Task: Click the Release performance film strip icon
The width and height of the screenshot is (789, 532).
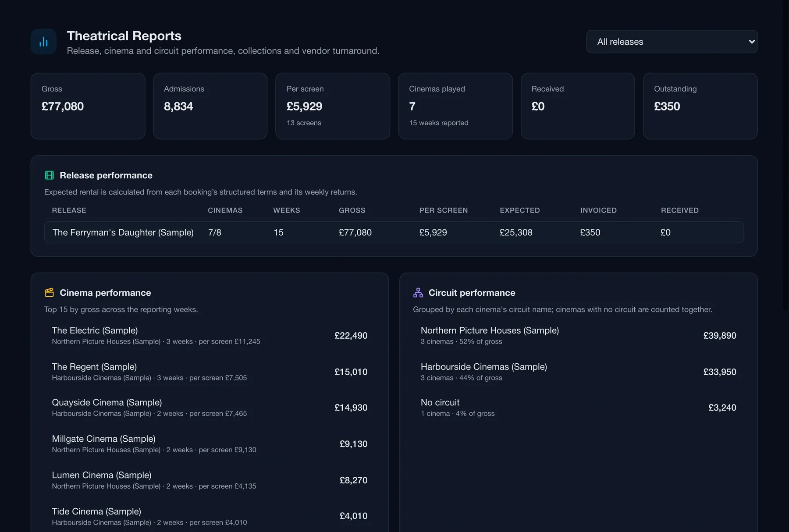Action: click(50, 175)
